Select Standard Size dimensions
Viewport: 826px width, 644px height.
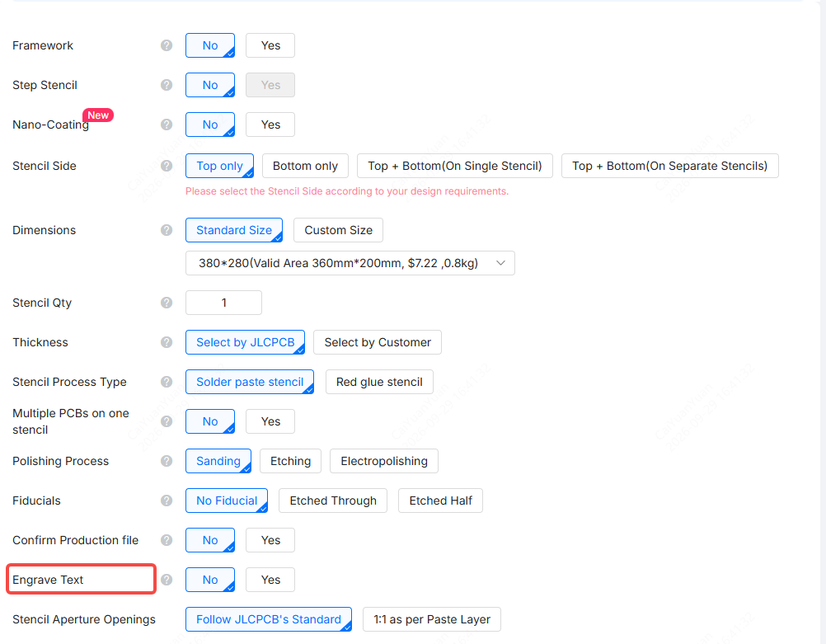(x=234, y=230)
